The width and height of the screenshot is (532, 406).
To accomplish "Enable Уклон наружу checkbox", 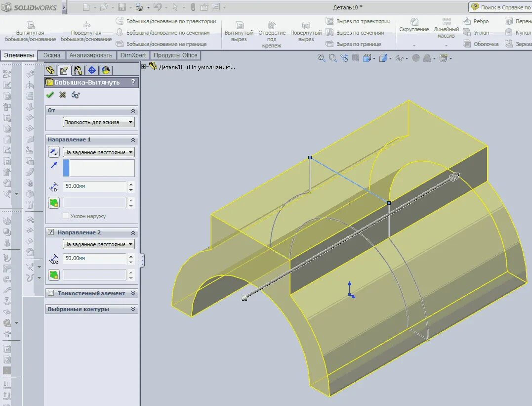I will pyautogui.click(x=66, y=216).
